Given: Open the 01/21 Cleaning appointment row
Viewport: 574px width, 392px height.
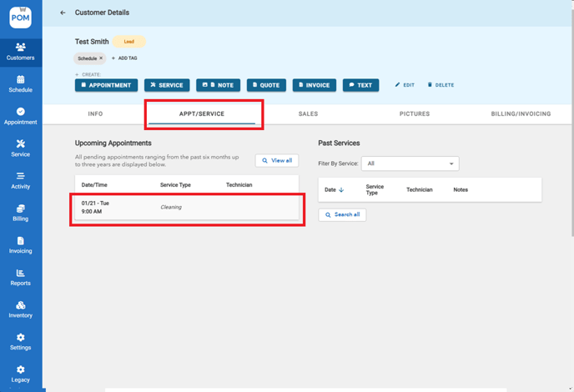Looking at the screenshot, I should pos(186,207).
